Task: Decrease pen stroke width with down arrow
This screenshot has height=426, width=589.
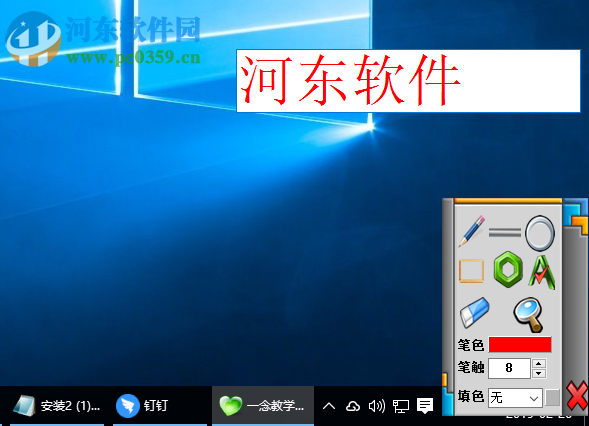Action: tap(539, 373)
